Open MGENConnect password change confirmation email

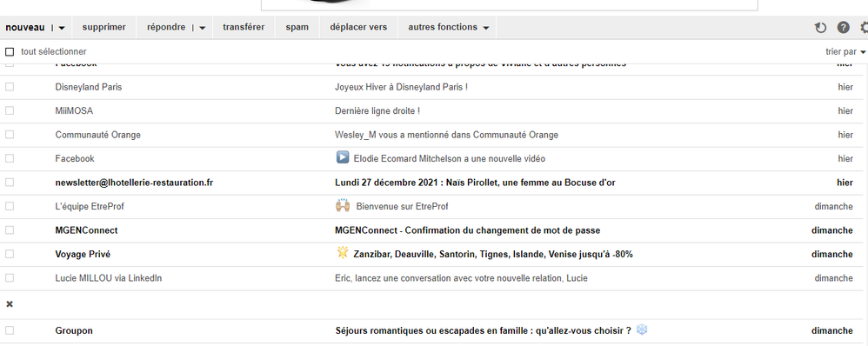pos(468,230)
